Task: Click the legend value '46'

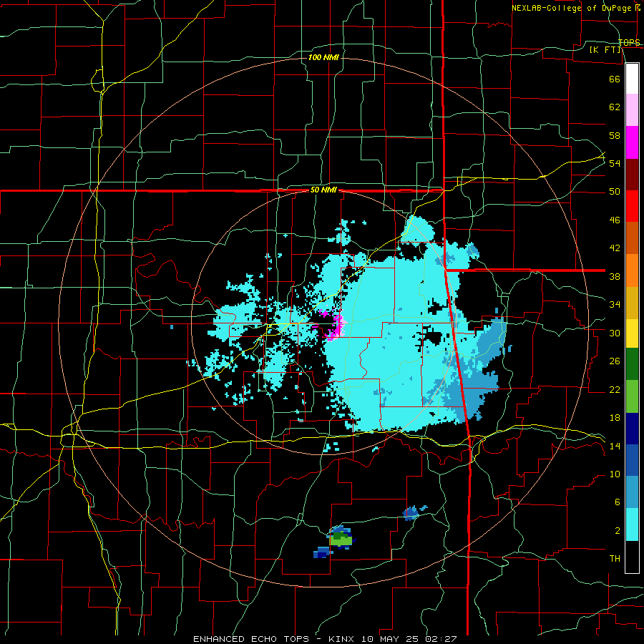Action: 615,220
